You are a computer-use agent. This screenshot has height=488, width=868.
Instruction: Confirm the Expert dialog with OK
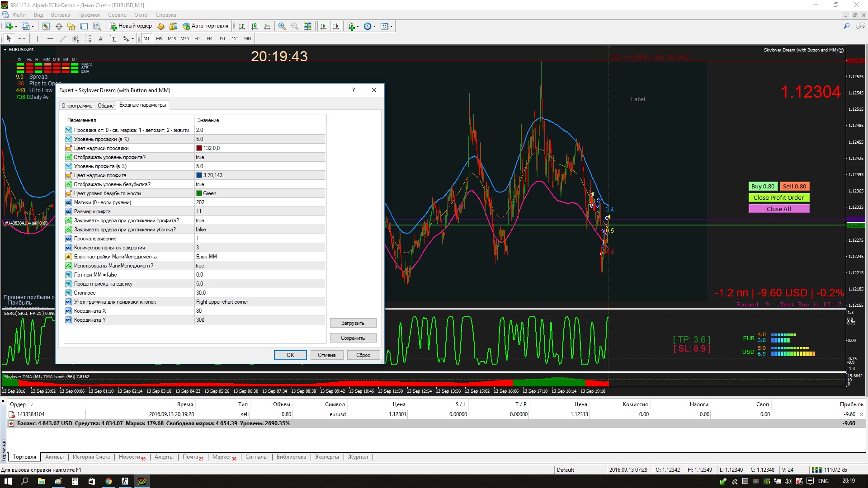(x=290, y=355)
